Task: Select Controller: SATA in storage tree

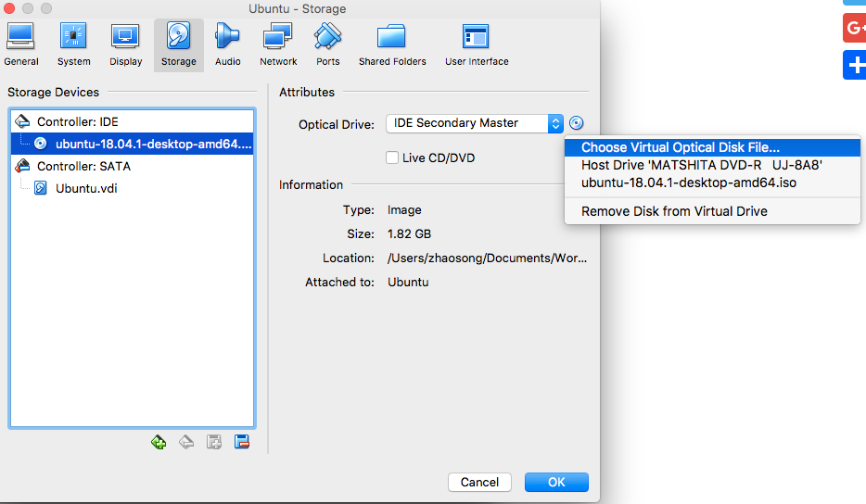Action: [132, 166]
